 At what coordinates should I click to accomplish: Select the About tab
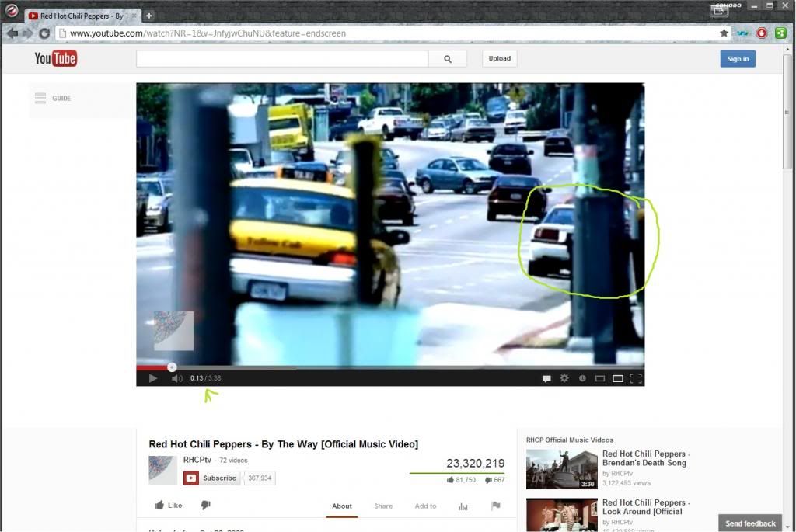tap(342, 506)
